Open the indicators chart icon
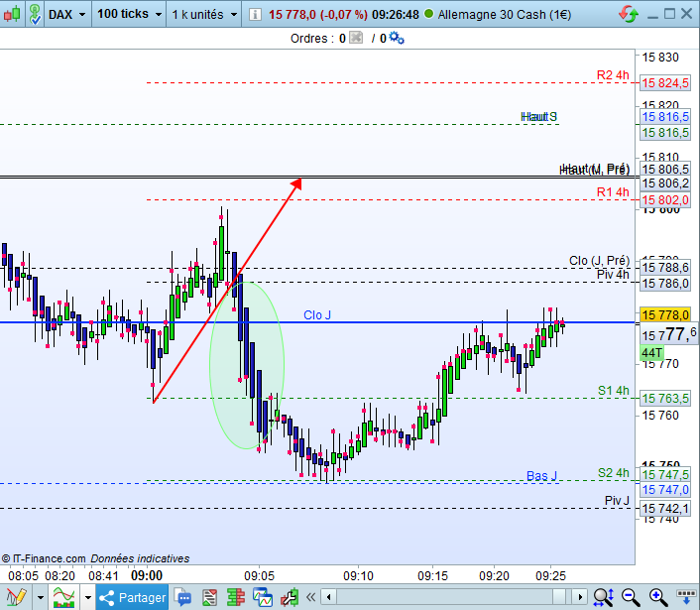 (63, 597)
